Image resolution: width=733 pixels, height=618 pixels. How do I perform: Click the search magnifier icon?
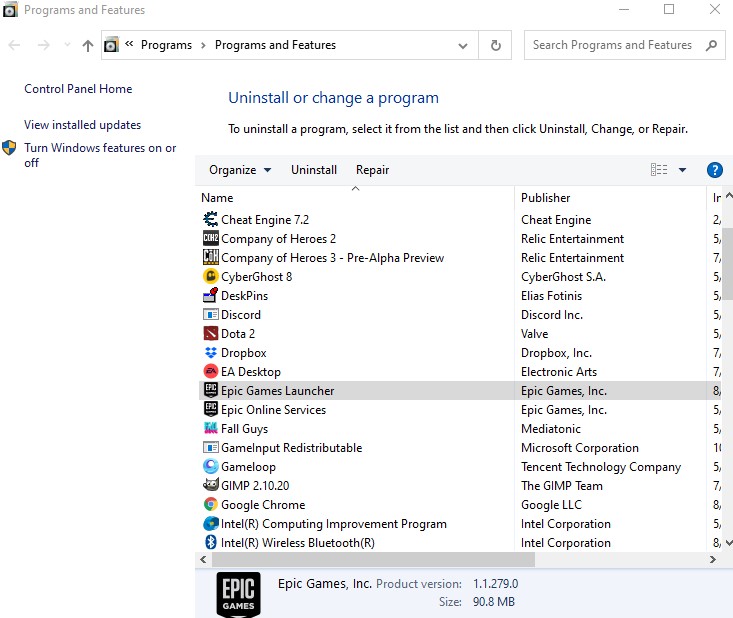[711, 45]
